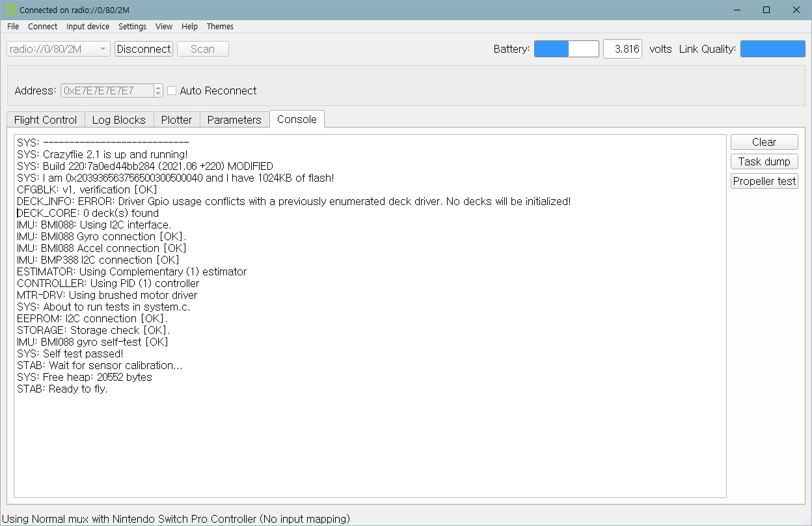Open the Input device menu
The height and width of the screenshot is (526, 812).
pyautogui.click(x=88, y=27)
